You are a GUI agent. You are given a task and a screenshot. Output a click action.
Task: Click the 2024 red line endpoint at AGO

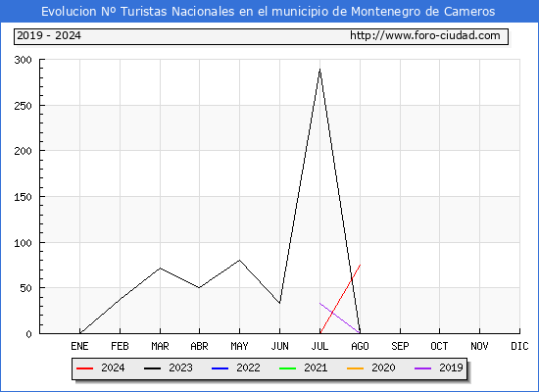(360, 265)
